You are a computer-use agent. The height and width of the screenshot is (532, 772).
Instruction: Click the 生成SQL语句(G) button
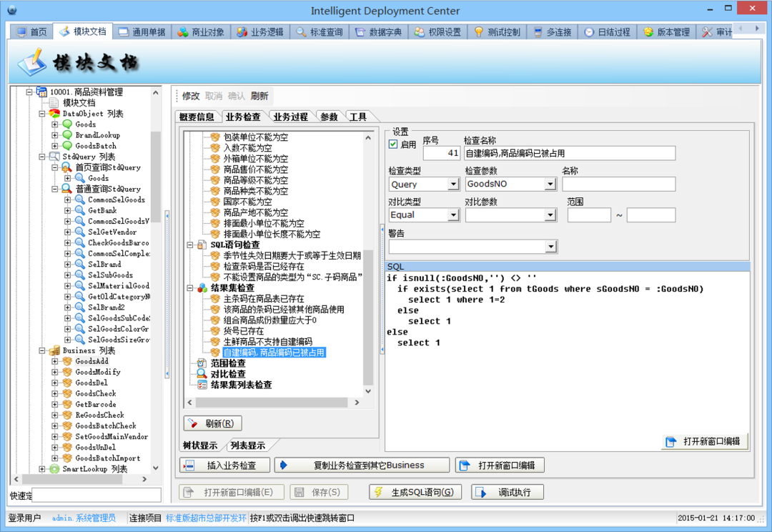click(x=415, y=492)
